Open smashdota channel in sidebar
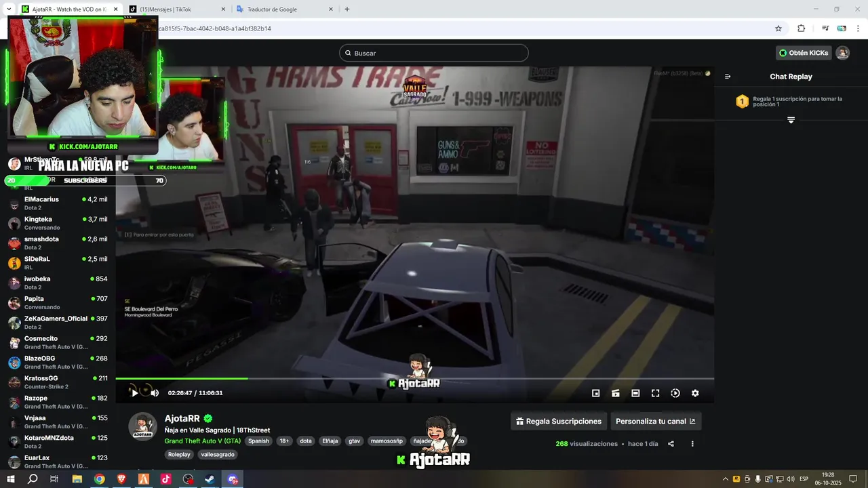 (58, 243)
